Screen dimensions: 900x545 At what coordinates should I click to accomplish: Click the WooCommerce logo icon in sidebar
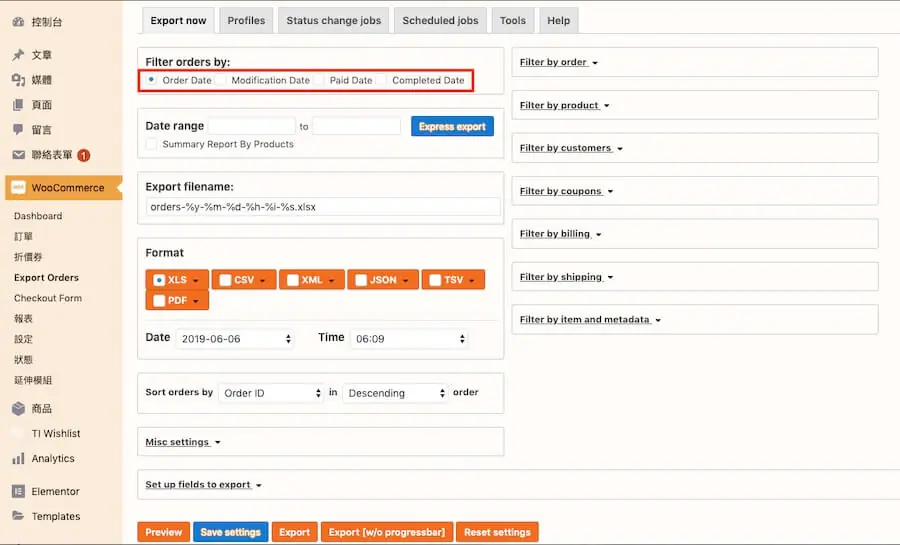[18, 188]
